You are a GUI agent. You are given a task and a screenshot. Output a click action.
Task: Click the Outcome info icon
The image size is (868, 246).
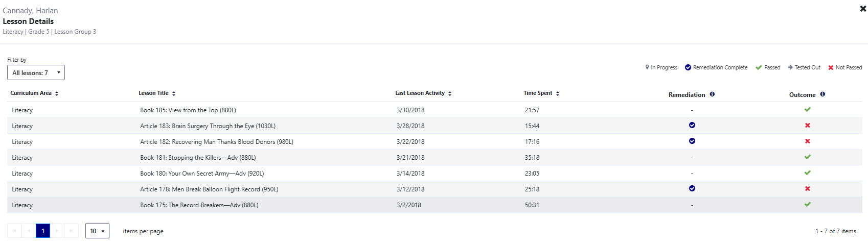pyautogui.click(x=823, y=94)
